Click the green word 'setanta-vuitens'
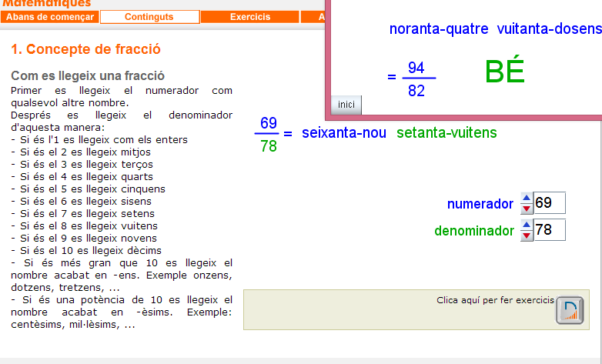The width and height of the screenshot is (602, 364). [446, 133]
